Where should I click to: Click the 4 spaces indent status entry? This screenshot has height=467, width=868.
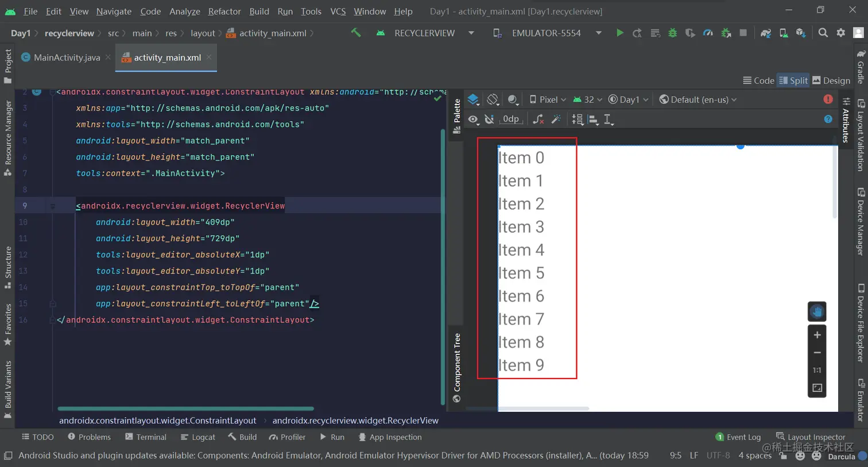pyautogui.click(x=754, y=456)
